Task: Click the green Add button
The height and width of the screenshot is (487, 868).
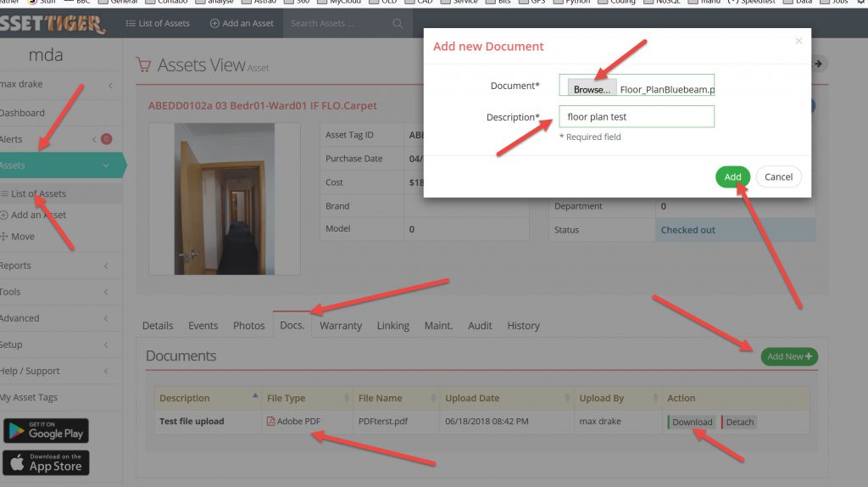Action: pos(732,176)
